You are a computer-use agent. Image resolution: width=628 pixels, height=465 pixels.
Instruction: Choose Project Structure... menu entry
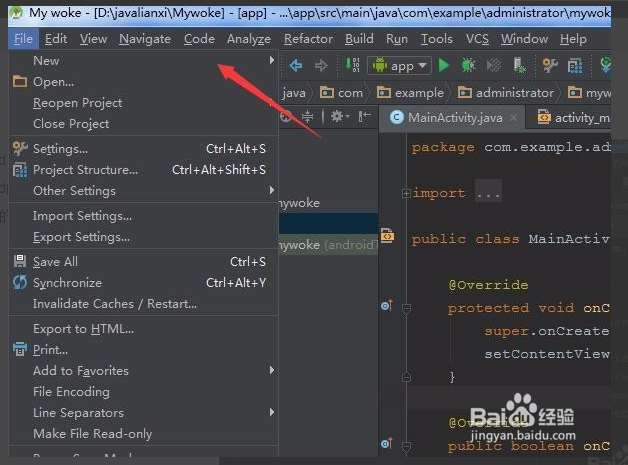click(x=143, y=170)
